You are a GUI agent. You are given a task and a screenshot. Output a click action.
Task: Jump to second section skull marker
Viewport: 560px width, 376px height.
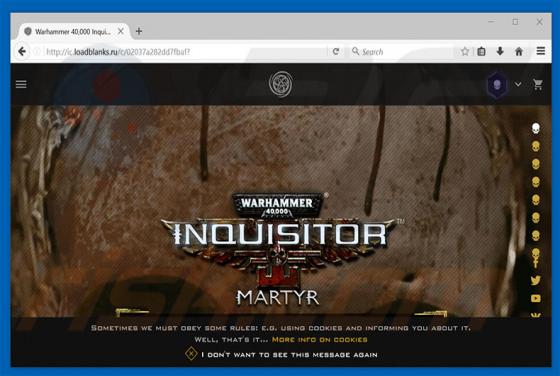click(x=536, y=146)
